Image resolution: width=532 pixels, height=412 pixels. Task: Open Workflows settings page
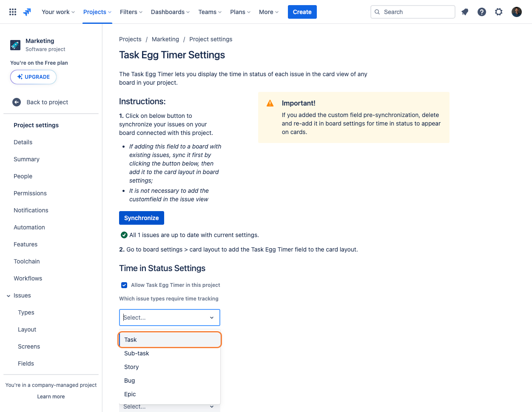(28, 278)
